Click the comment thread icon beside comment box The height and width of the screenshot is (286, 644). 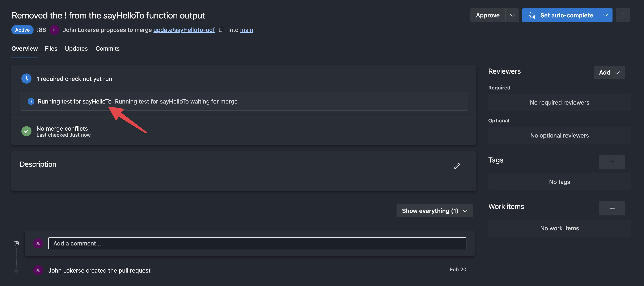coord(16,243)
